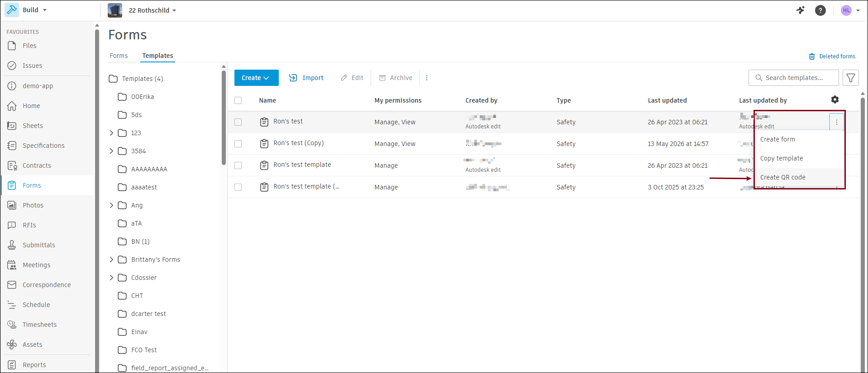Select the Templates (4) root folder

coord(136,79)
